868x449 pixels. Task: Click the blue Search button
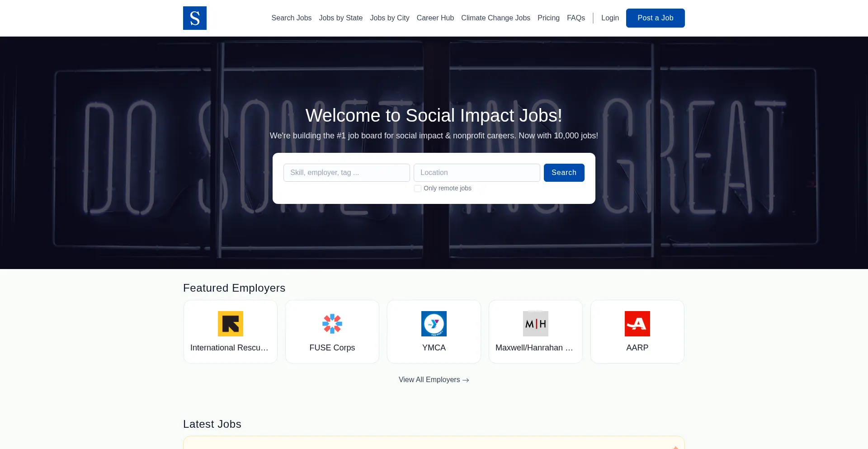coord(564,173)
